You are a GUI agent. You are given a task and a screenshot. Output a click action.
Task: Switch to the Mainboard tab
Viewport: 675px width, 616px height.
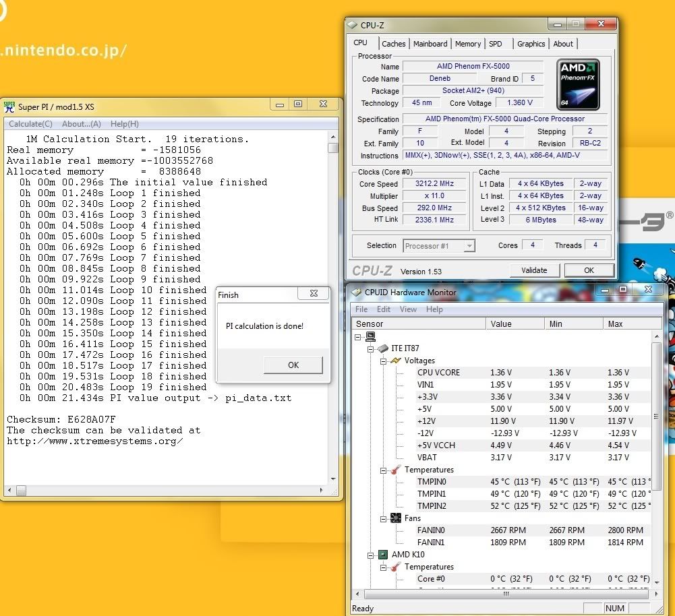tap(430, 44)
